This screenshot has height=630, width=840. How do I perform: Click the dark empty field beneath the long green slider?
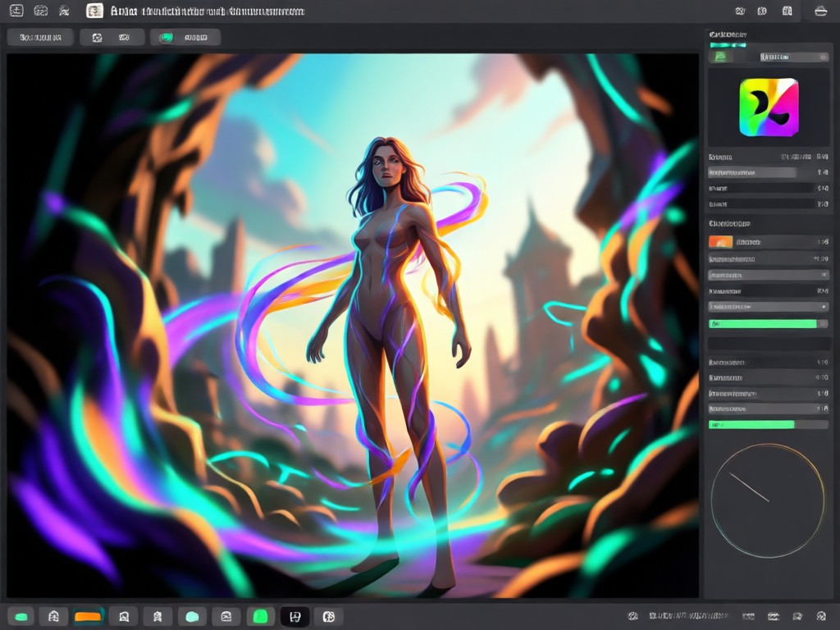769,344
